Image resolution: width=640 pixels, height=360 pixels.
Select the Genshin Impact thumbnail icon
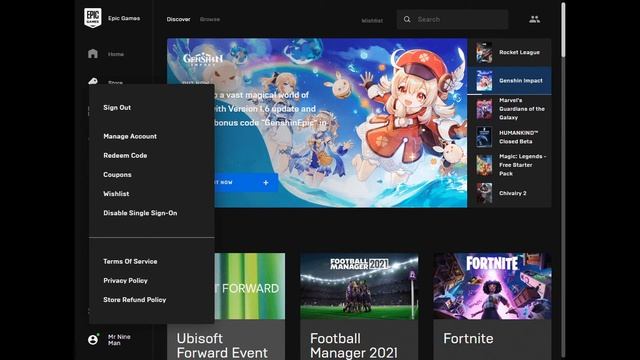(484, 80)
